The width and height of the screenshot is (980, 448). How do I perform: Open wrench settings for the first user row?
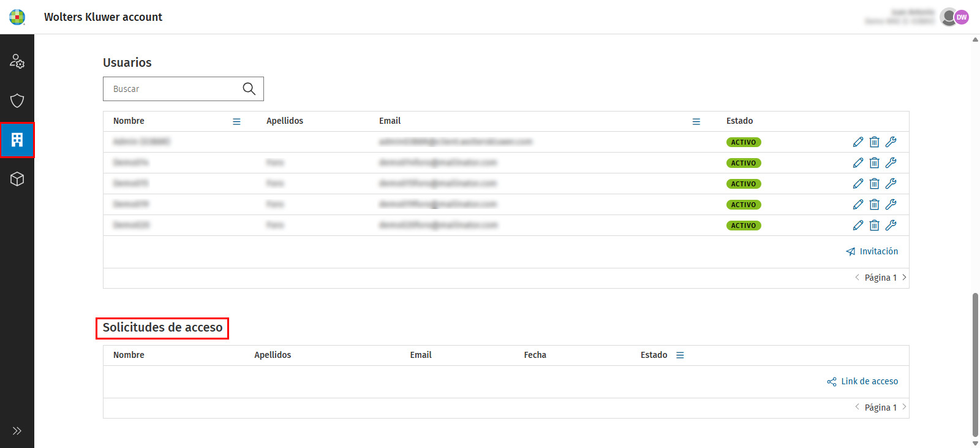point(891,142)
